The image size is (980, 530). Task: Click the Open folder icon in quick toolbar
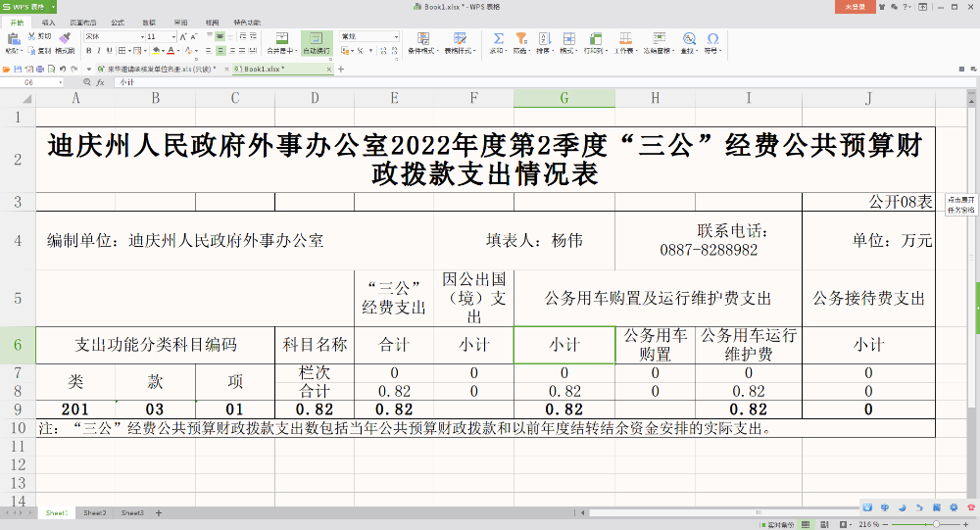tap(6, 69)
